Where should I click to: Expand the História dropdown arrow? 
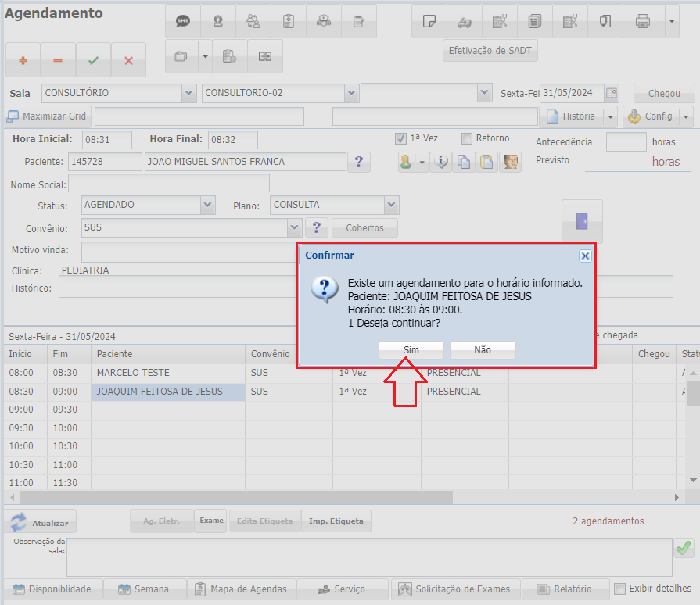pos(610,117)
